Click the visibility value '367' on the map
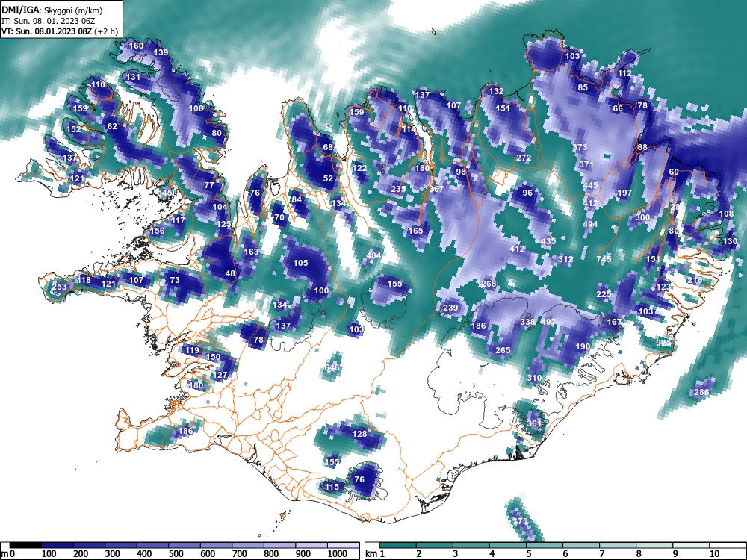 point(436,189)
